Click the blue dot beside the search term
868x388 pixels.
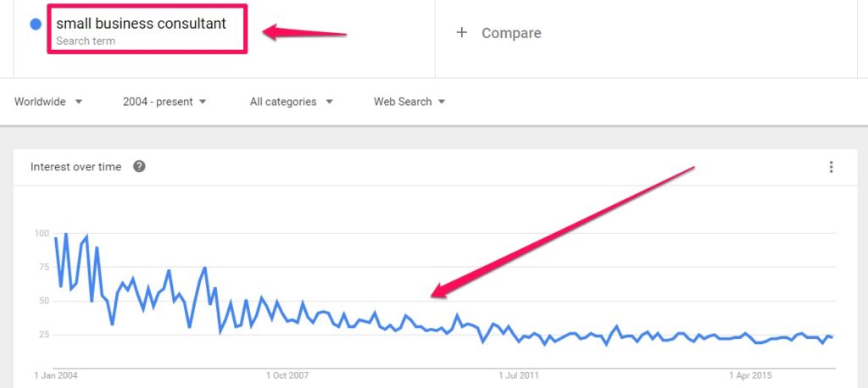(36, 25)
